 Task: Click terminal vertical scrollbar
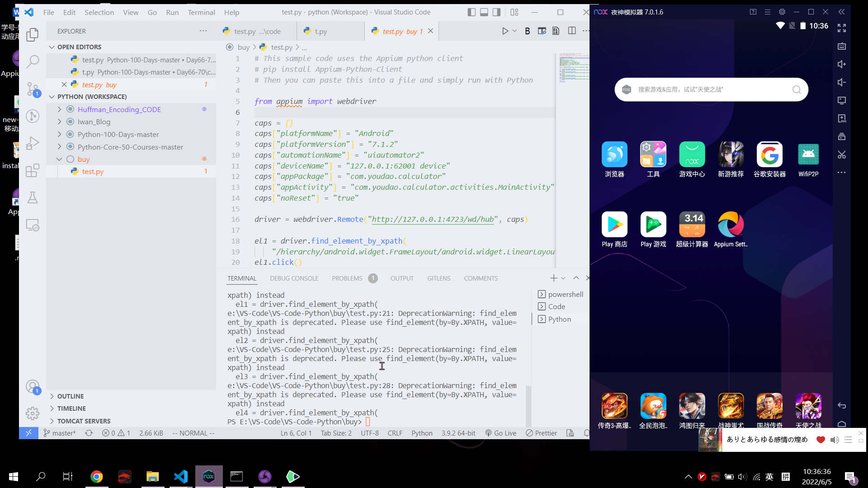click(528, 406)
